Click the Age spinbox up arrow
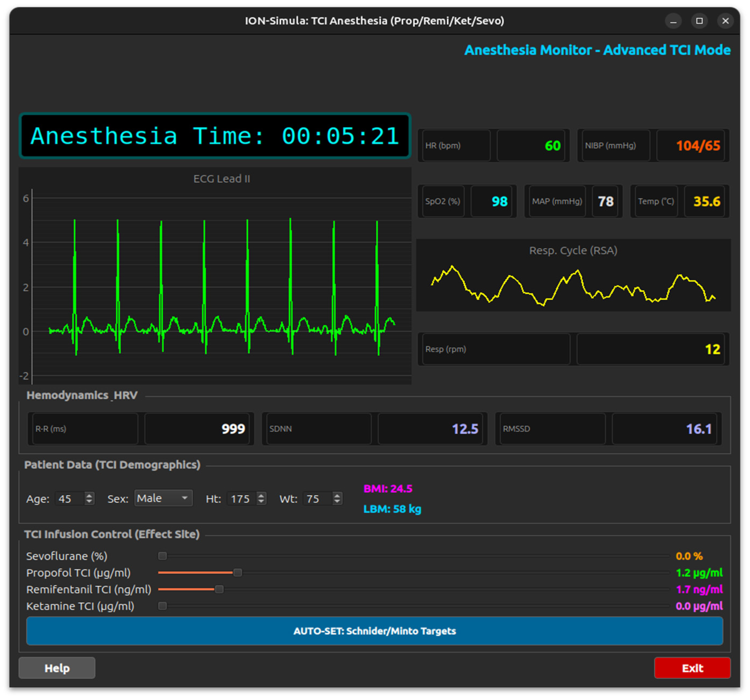 [89, 495]
